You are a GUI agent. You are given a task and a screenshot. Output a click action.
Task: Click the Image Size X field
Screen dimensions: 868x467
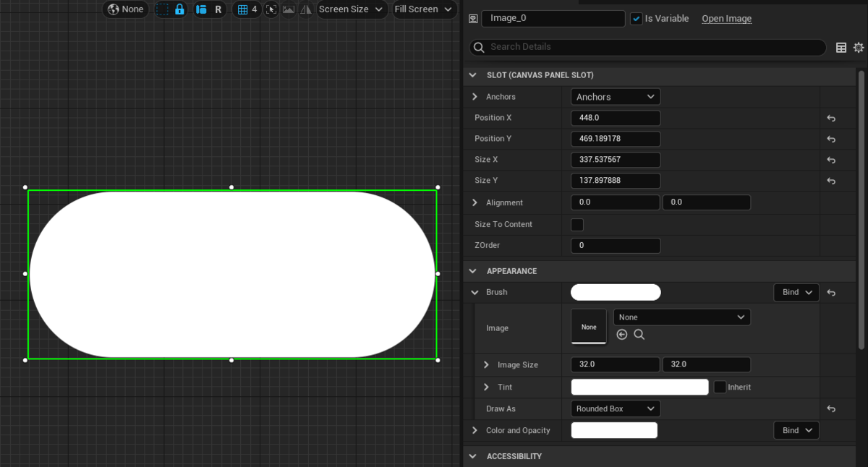616,364
